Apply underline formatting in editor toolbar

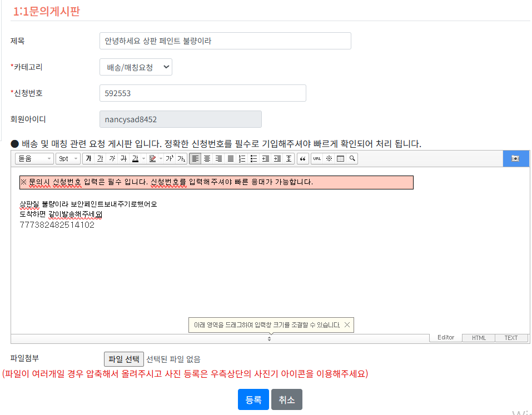[100, 159]
